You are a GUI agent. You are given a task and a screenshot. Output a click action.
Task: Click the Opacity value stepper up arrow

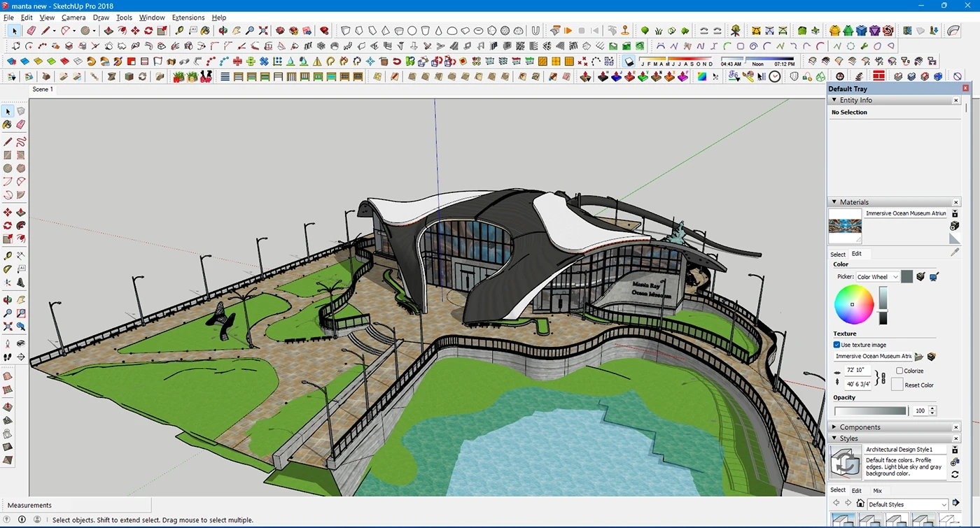point(933,408)
